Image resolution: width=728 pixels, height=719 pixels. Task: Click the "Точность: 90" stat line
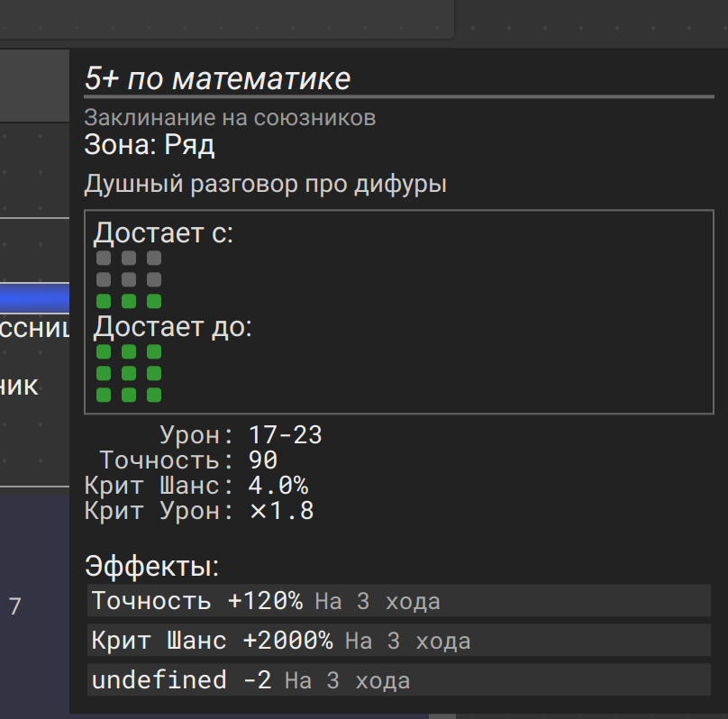click(x=188, y=460)
